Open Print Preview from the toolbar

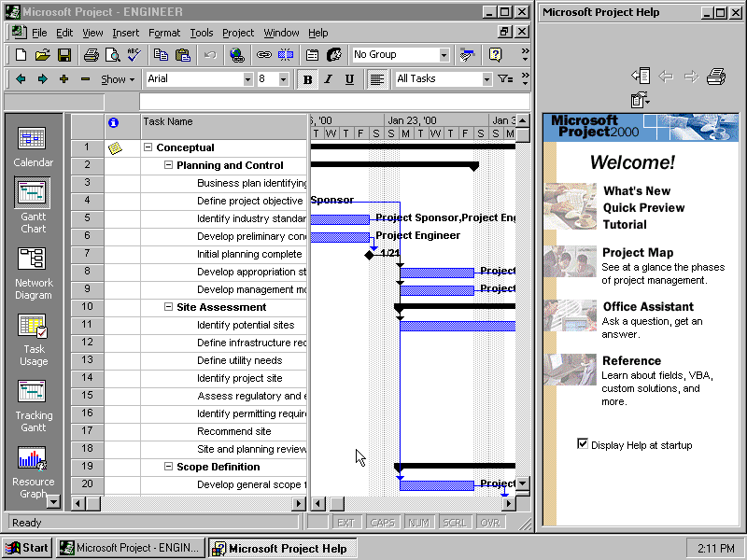(113, 55)
